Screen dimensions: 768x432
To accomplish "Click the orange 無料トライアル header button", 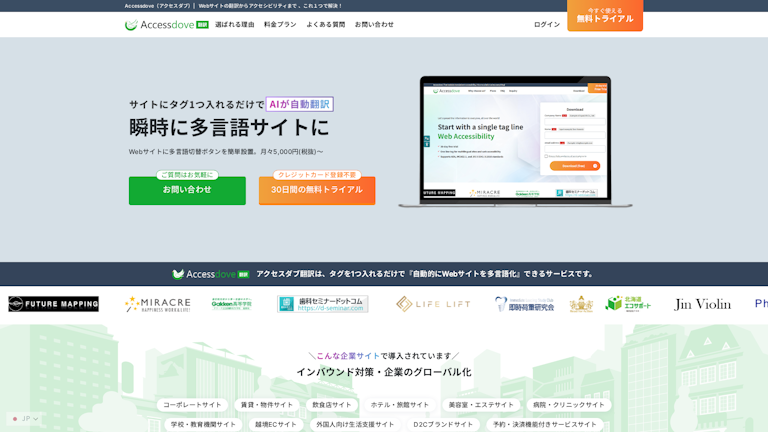I will tap(605, 15).
